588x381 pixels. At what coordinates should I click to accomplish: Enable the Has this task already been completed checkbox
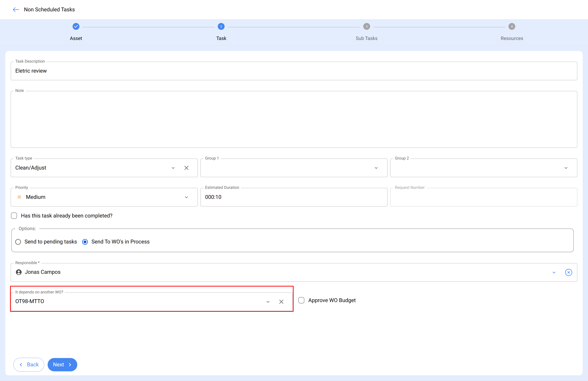click(14, 215)
